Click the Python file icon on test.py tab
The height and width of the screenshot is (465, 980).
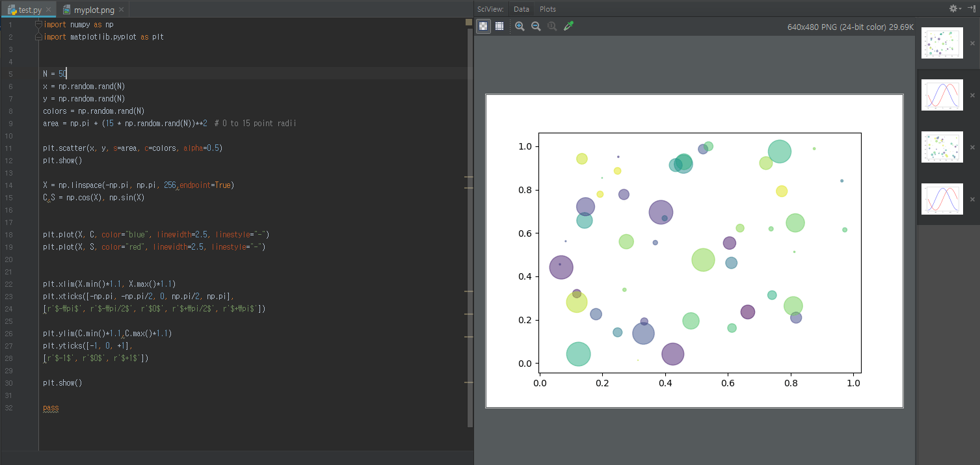point(12,10)
